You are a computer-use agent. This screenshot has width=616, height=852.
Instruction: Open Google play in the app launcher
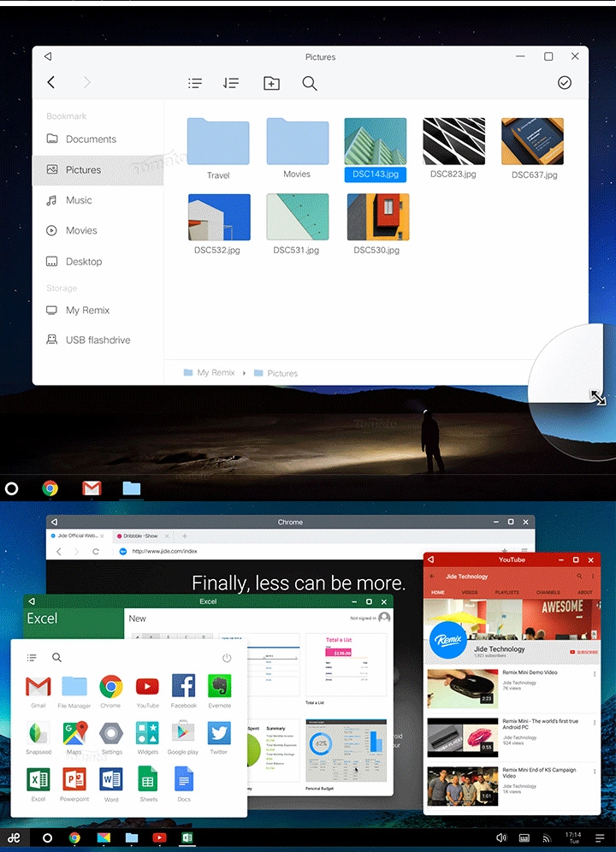[183, 737]
